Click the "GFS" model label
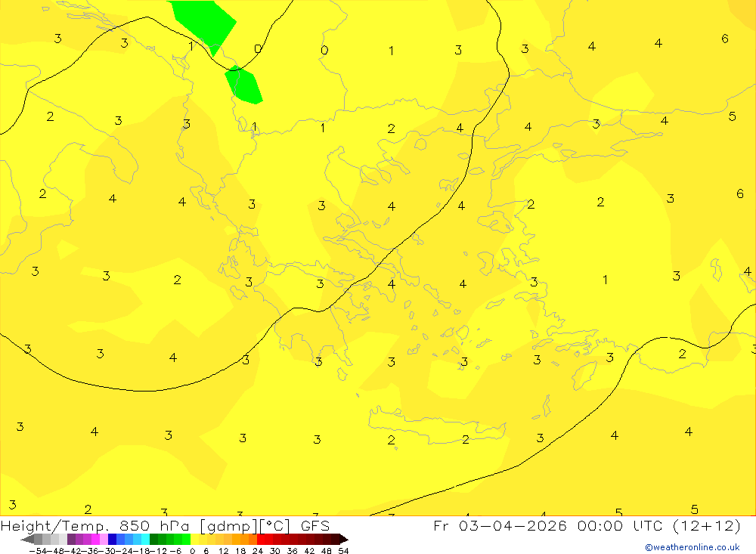Image resolution: width=756 pixels, height=554 pixels. [315, 525]
